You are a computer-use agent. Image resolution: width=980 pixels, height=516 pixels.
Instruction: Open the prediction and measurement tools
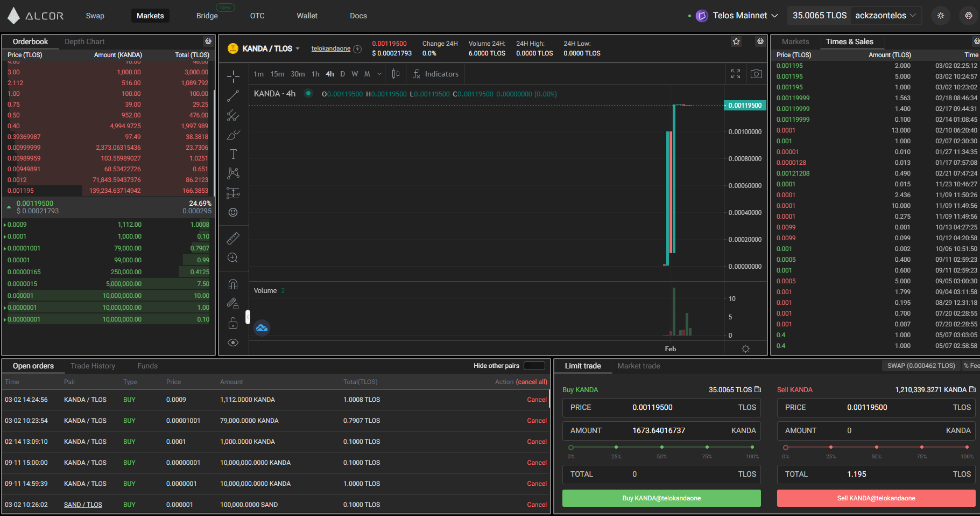point(233,193)
